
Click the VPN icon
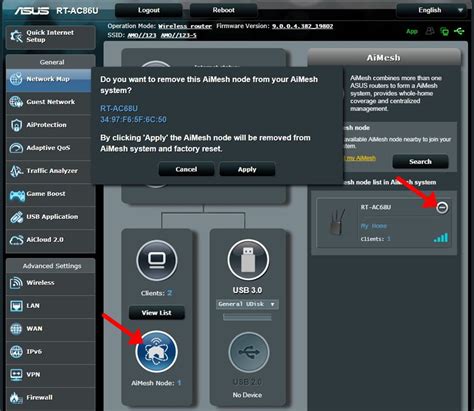tap(16, 375)
